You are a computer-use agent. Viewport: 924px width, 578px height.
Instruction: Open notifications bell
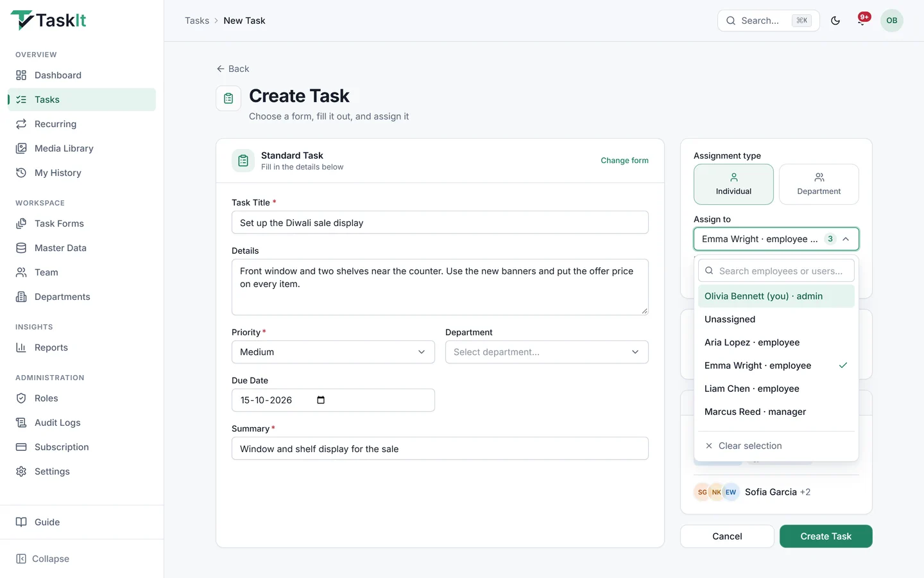coord(862,21)
